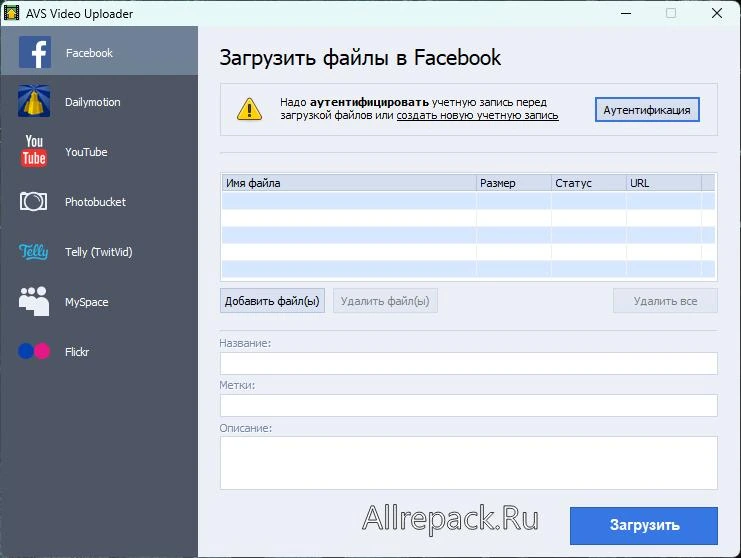This screenshot has height=558, width=741.
Task: Go to the Flickr text label
Action: coord(77,352)
